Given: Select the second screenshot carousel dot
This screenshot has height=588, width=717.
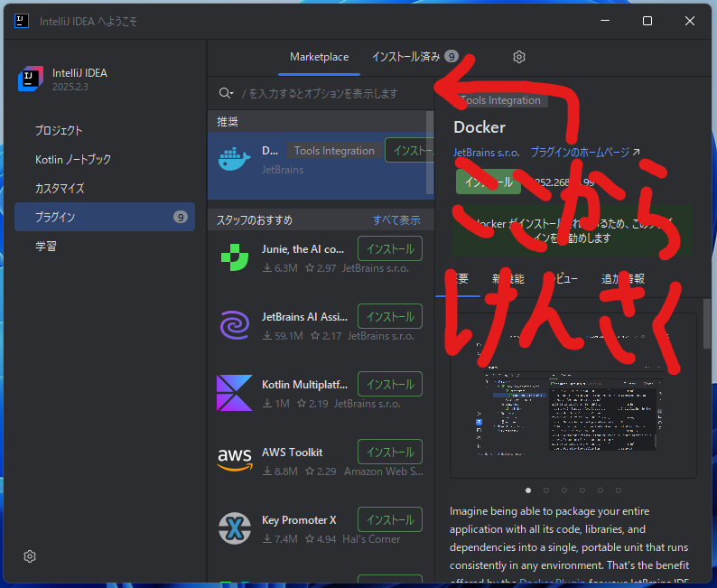Looking at the screenshot, I should pyautogui.click(x=546, y=490).
